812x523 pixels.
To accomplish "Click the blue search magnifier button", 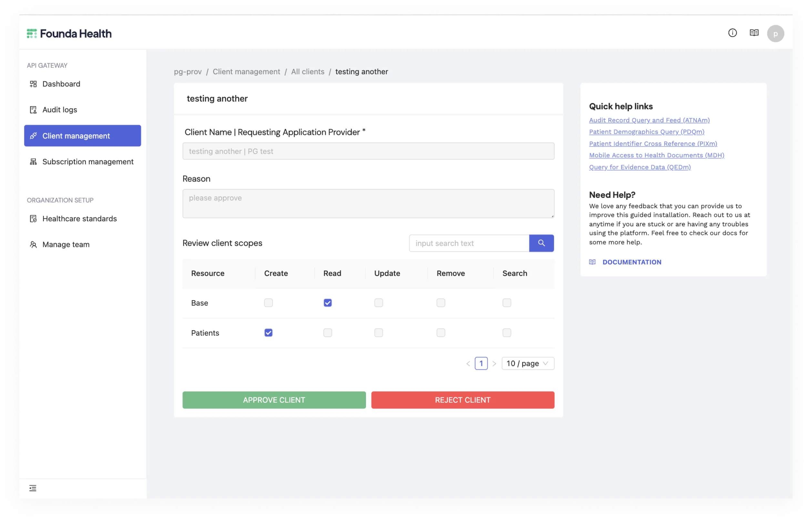I will point(541,243).
